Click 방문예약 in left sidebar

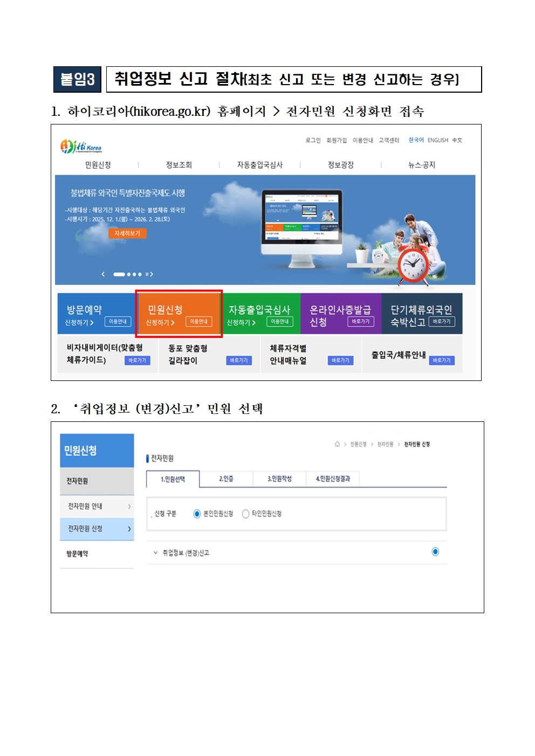click(x=77, y=554)
